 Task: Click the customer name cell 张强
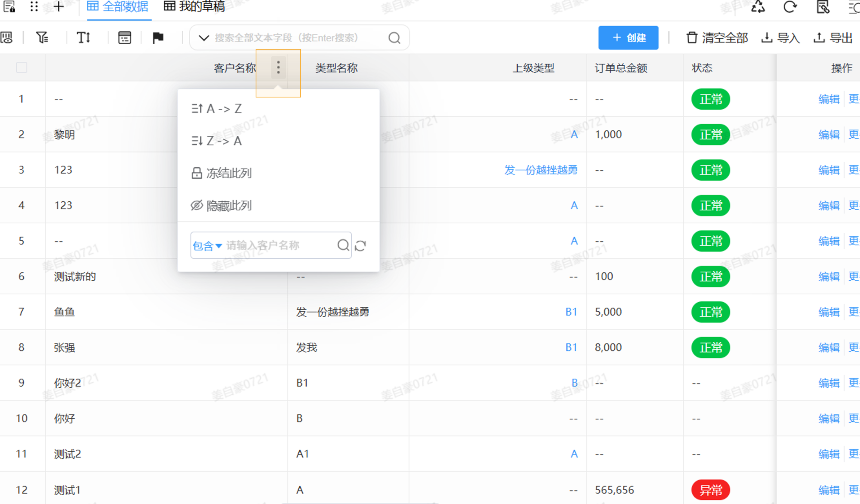pos(64,347)
